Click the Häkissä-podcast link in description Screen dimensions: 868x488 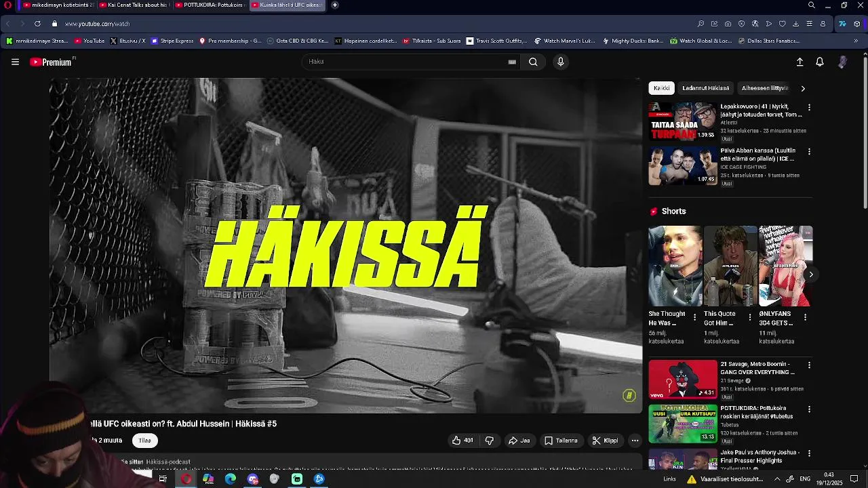point(168,462)
